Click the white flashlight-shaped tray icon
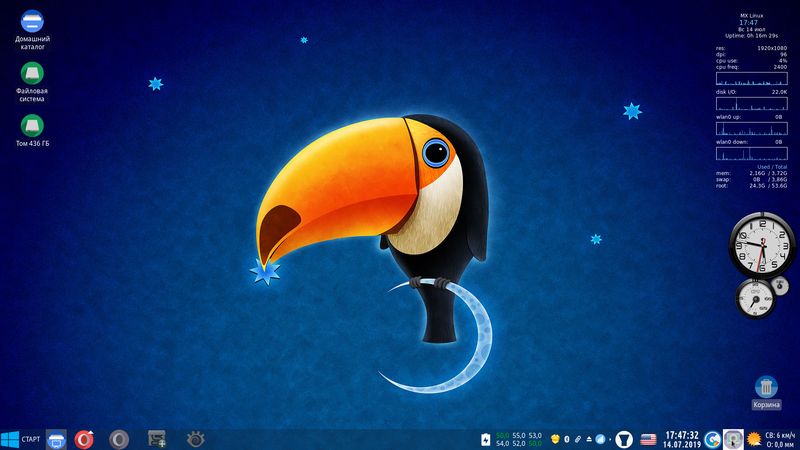The width and height of the screenshot is (800, 450). (x=623, y=439)
